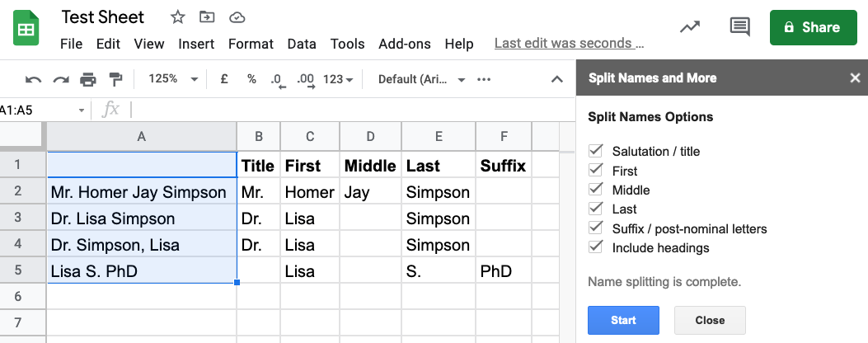This screenshot has height=343, width=868.
Task: Toggle the Last name checkbox
Action: coord(596,209)
